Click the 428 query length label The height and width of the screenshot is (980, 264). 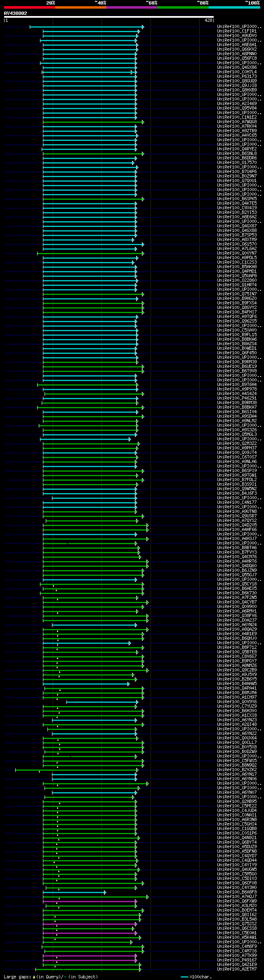tap(208, 20)
